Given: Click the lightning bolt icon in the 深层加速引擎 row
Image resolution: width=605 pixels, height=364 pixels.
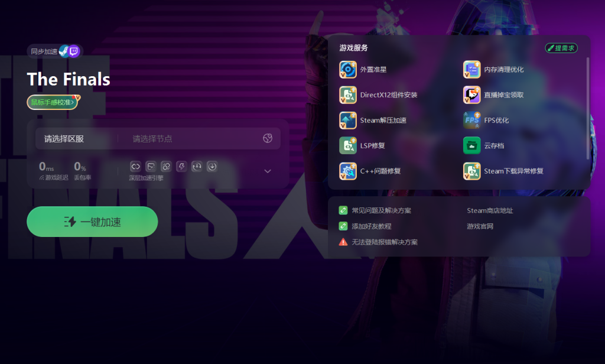Looking at the screenshot, I should pos(181,167).
